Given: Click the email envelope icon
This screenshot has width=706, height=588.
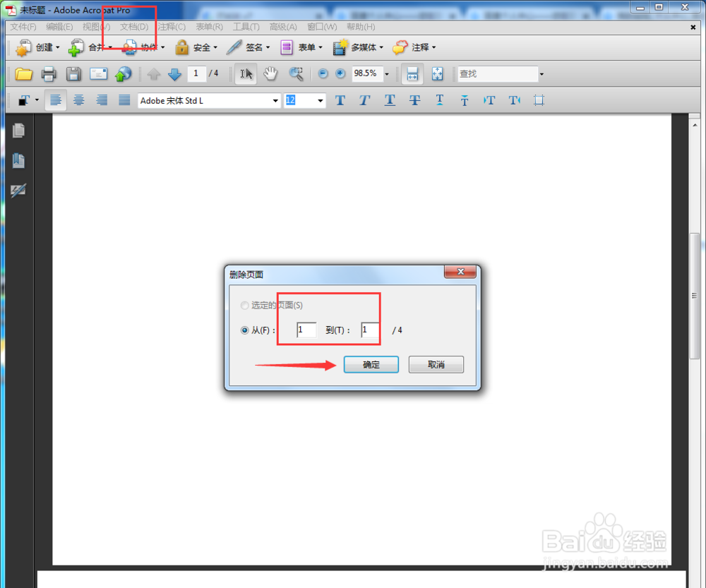Looking at the screenshot, I should click(x=98, y=74).
